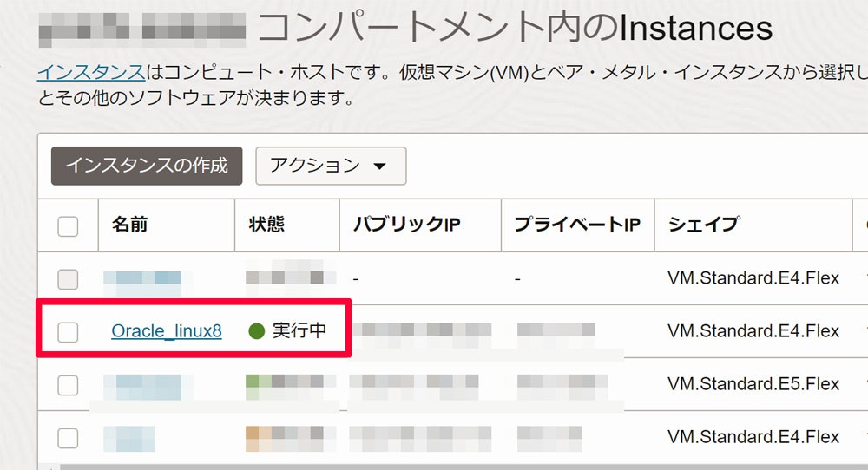Viewport: 868px width, 470px height.
Task: Click the プライベートIP column header
Action: [577, 224]
